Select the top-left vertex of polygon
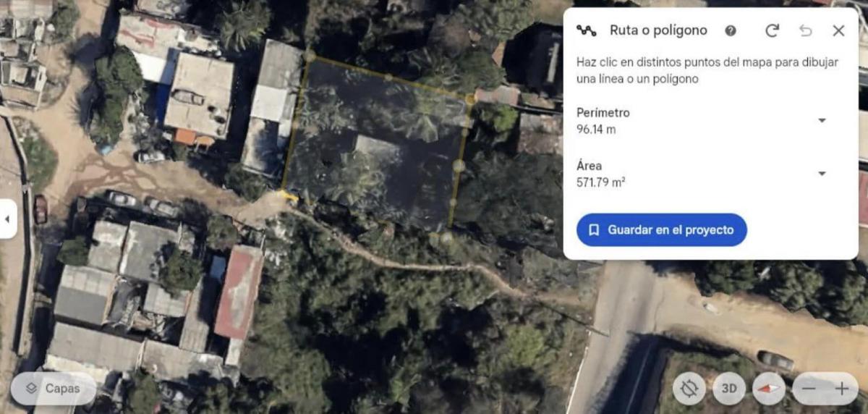Screen dimensions: 868x414 [x=310, y=56]
